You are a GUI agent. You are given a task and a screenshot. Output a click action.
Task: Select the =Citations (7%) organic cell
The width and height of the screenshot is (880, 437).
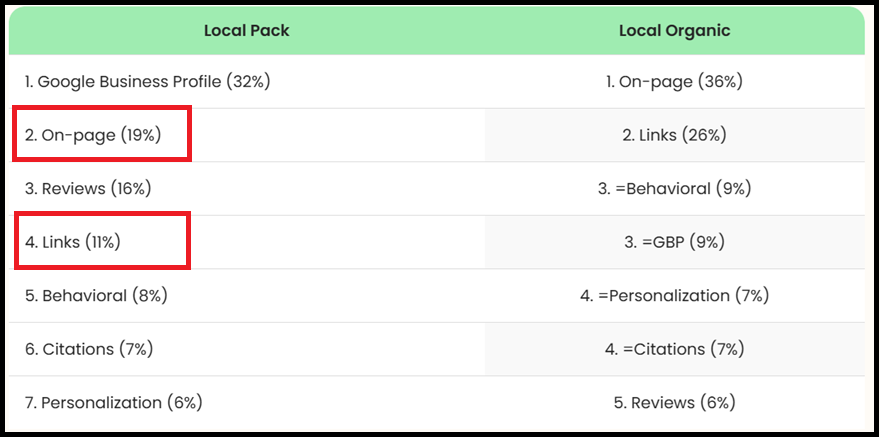[674, 349]
